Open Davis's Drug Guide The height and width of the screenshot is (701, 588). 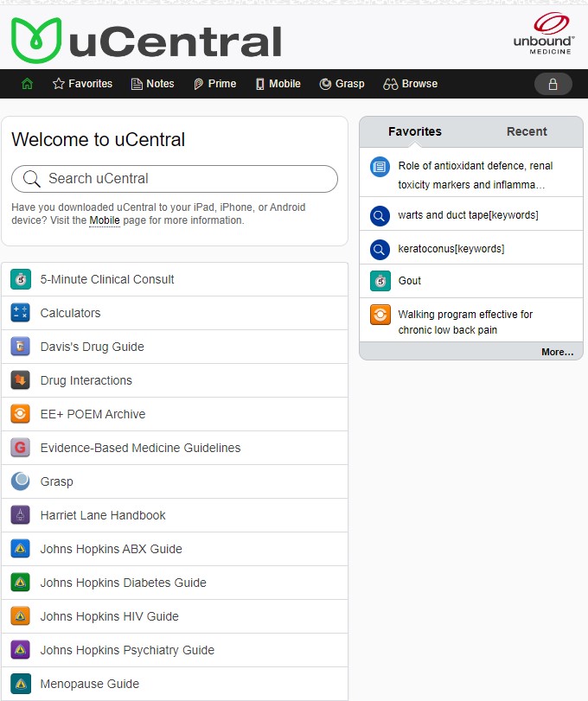(92, 347)
